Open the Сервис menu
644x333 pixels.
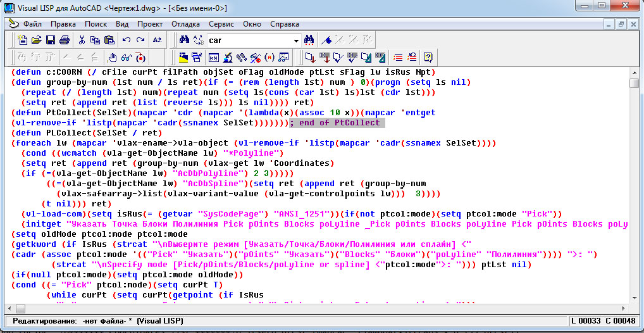pyautogui.click(x=221, y=24)
